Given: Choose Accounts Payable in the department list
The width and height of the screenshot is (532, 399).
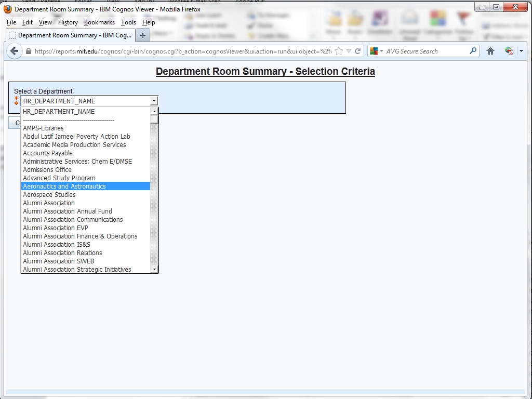Looking at the screenshot, I should [48, 153].
